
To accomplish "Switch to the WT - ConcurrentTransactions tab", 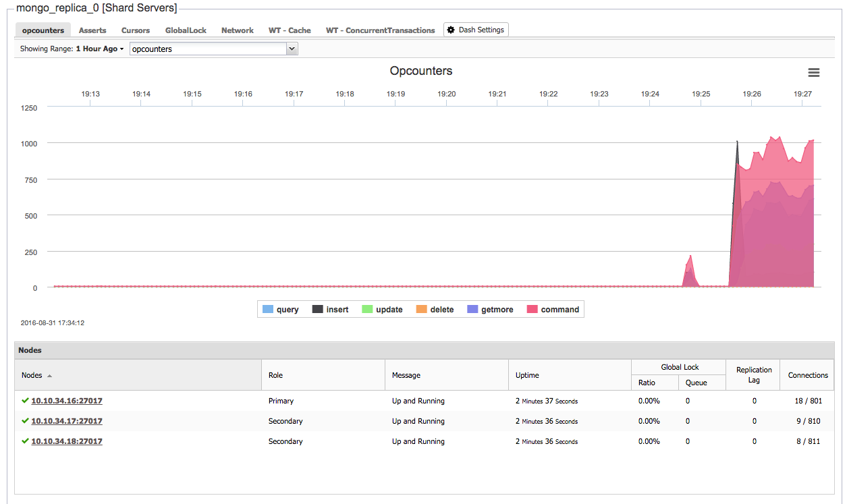I will [x=380, y=30].
